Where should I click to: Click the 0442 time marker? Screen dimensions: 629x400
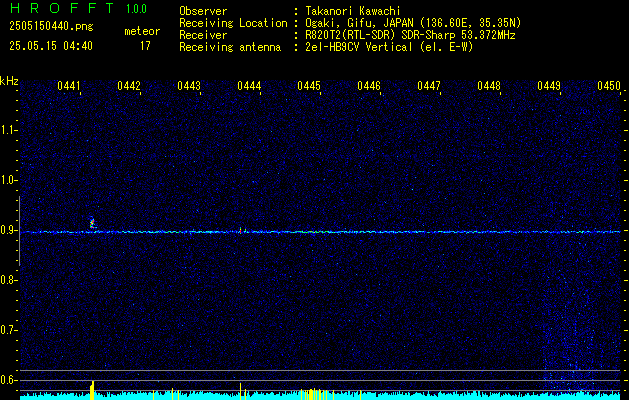[129, 86]
